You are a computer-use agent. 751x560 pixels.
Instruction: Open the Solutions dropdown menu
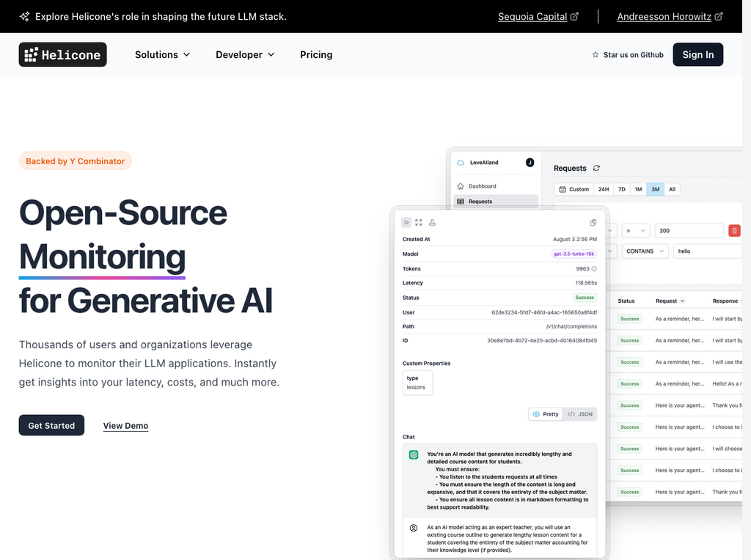coord(162,55)
